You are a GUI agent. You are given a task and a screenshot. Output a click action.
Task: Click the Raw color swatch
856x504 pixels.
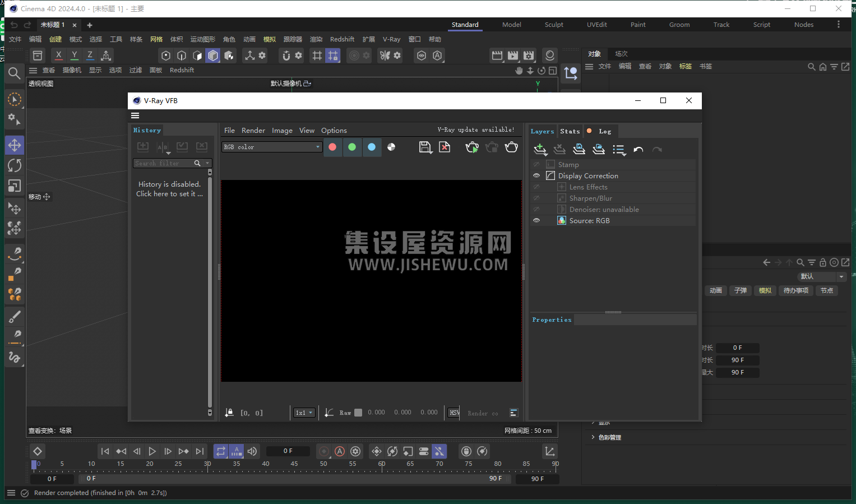(x=358, y=413)
